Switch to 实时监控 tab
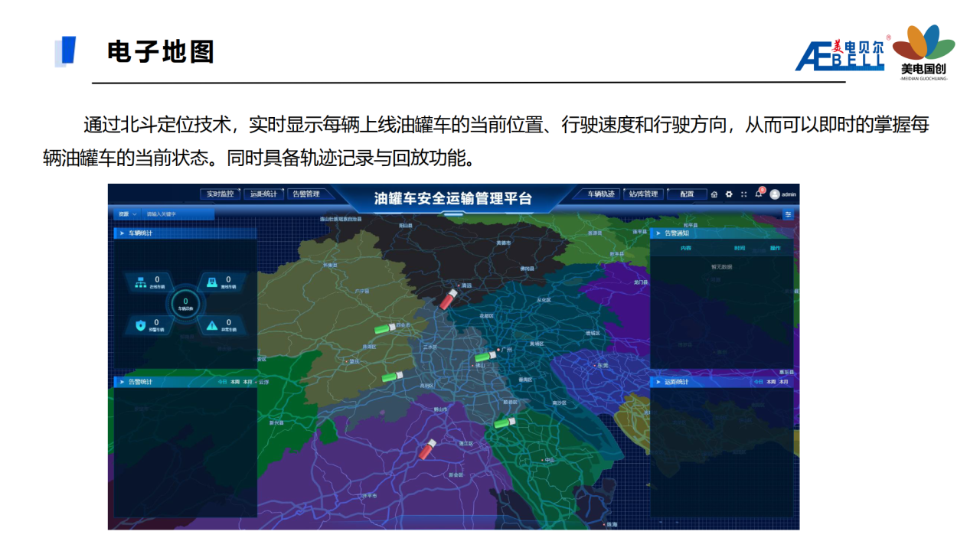Screen dimensions: 980x551 220,194
